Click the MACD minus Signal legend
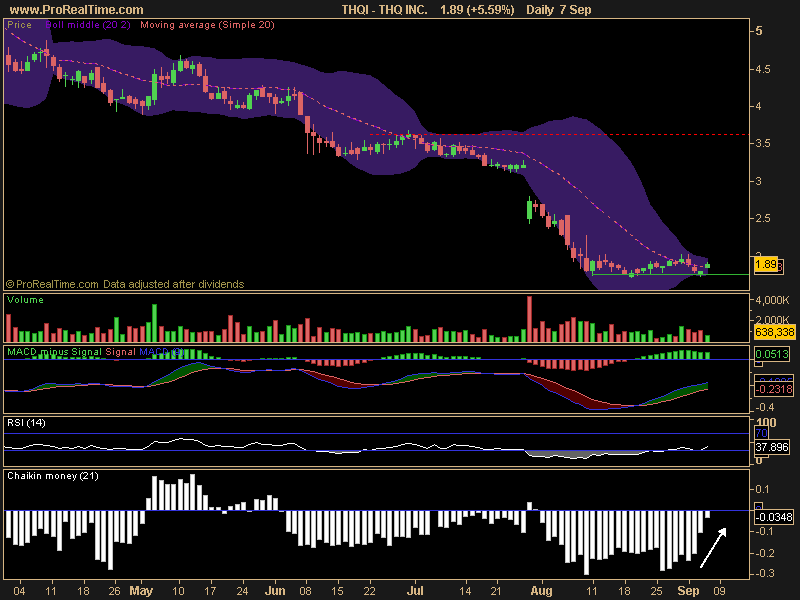This screenshot has width=800, height=600. point(54,352)
